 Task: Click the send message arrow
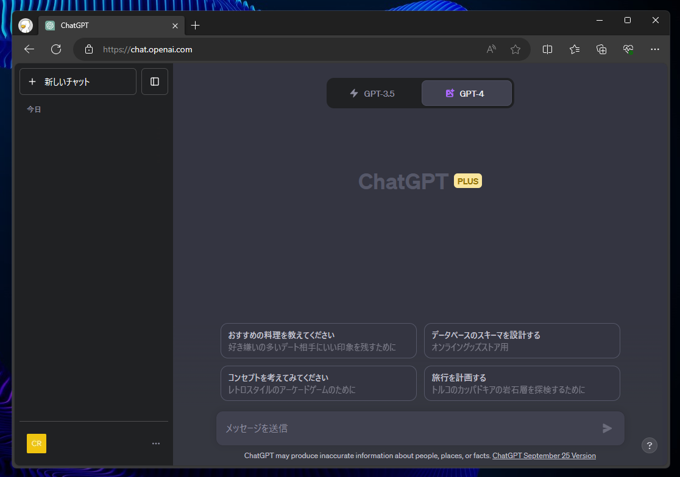[607, 428]
